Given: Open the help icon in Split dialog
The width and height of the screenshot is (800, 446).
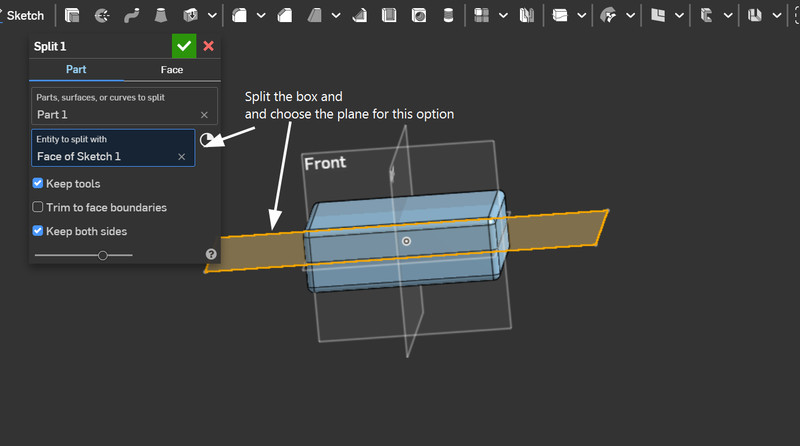Looking at the screenshot, I should tap(211, 254).
